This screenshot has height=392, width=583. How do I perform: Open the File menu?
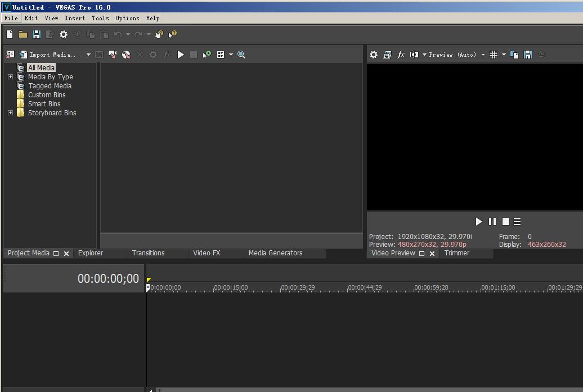coord(11,18)
